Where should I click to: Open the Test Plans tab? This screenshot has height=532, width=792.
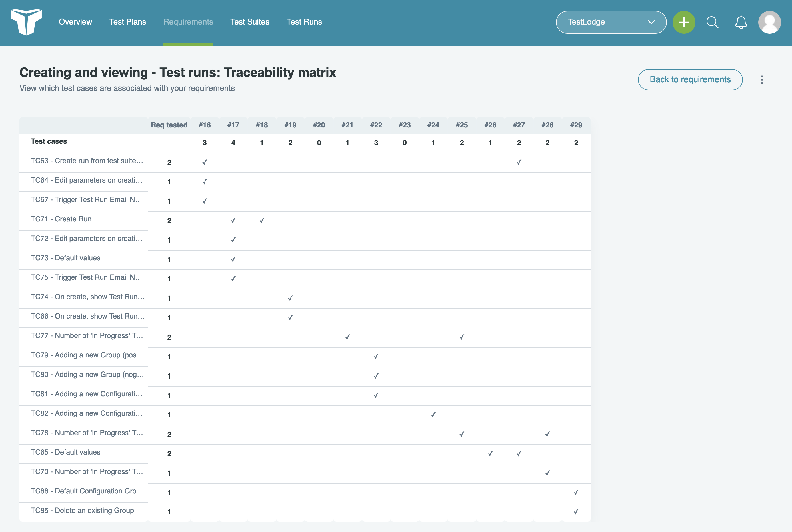[x=127, y=22]
